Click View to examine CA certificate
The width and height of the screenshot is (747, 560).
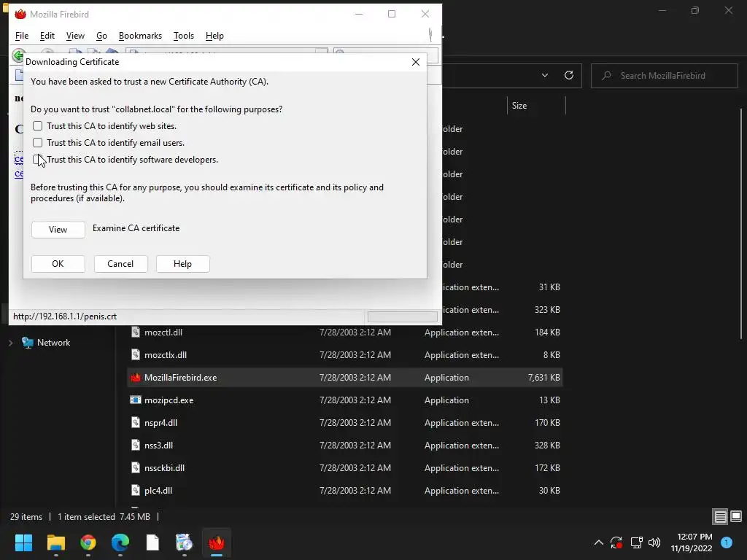click(58, 230)
